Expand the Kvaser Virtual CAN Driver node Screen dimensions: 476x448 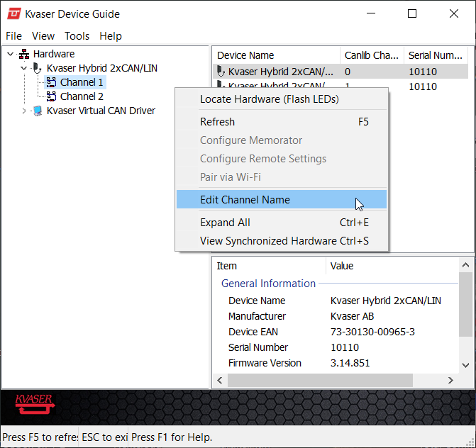pyautogui.click(x=23, y=111)
